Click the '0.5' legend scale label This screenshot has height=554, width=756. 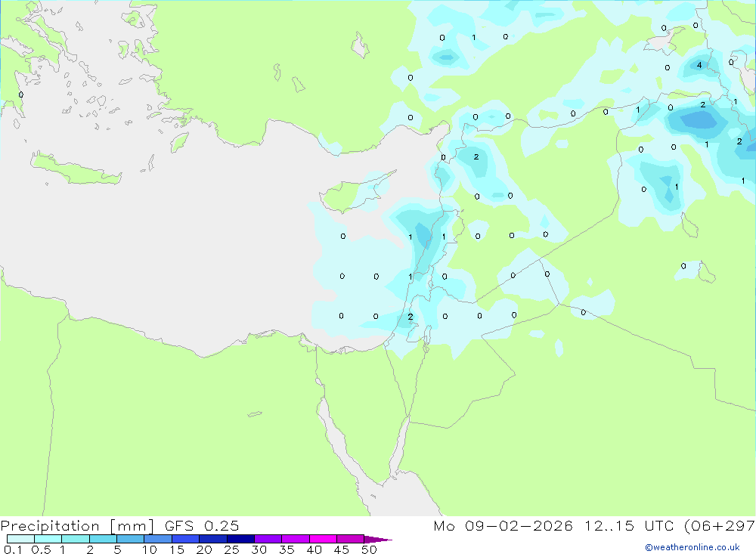[41, 549]
